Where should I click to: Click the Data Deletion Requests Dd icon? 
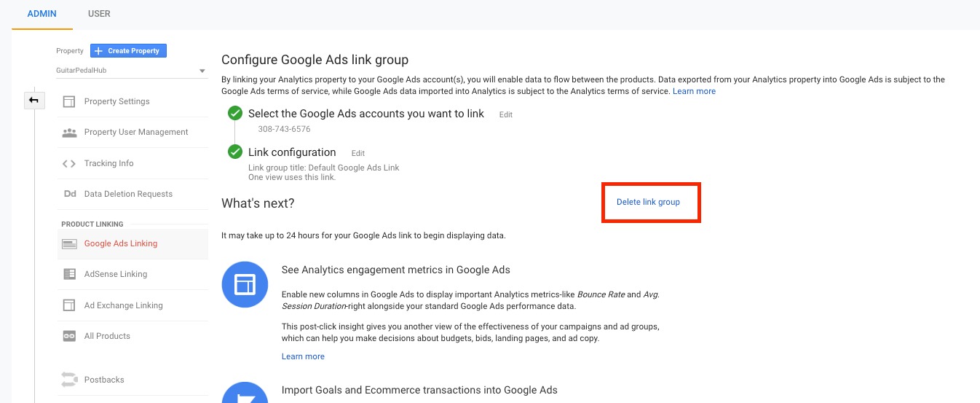[70, 194]
